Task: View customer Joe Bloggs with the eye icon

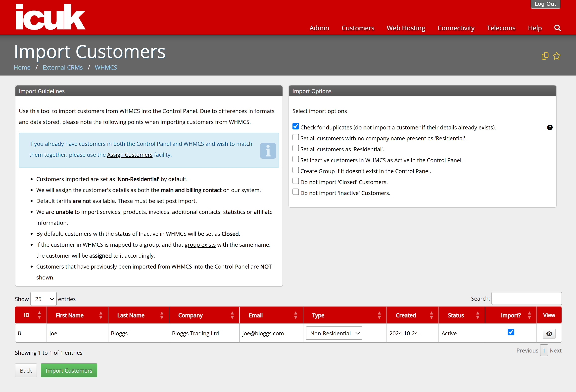Action: 549,334
